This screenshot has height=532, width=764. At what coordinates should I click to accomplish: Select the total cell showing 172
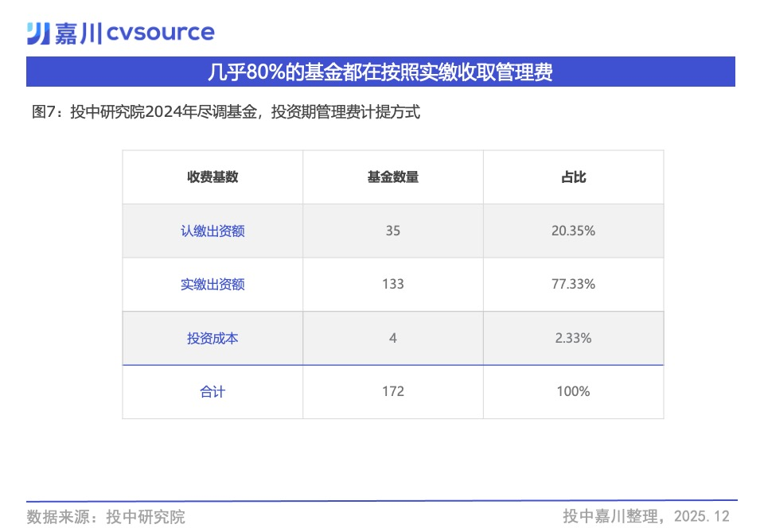(x=392, y=391)
